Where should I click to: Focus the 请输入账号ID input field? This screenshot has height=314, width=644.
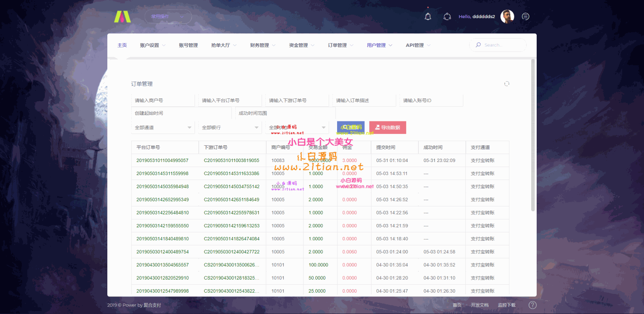click(431, 100)
